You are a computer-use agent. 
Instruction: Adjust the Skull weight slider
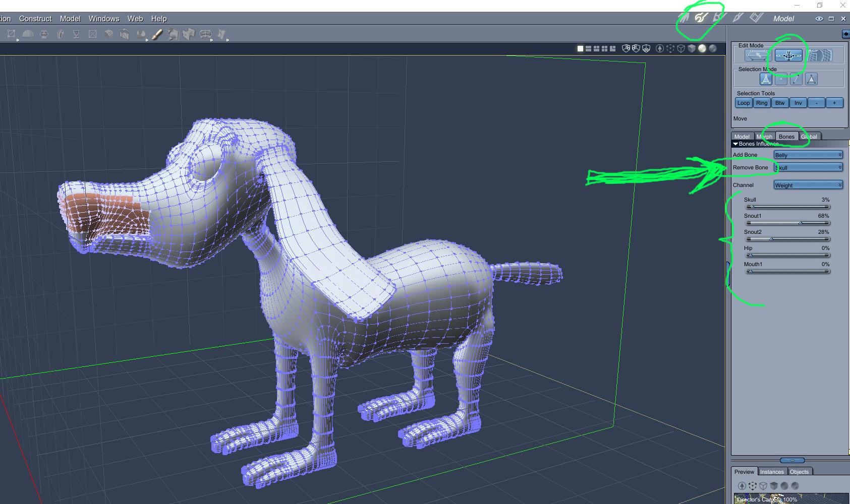(x=788, y=207)
